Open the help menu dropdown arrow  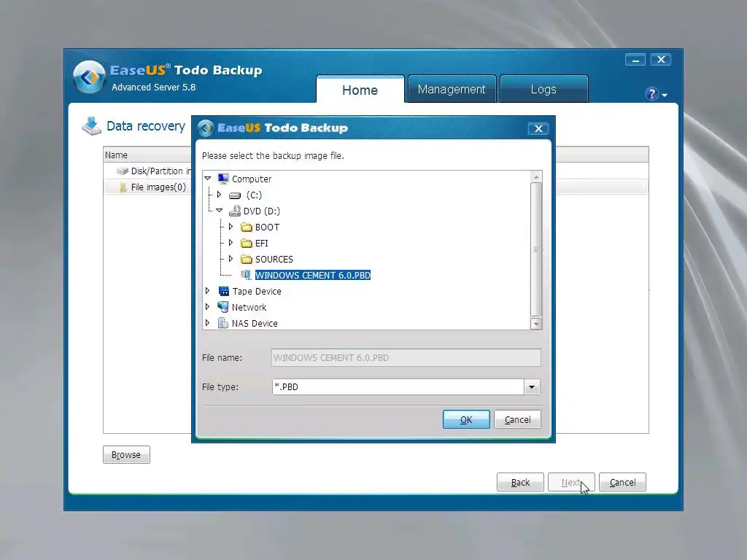click(665, 96)
